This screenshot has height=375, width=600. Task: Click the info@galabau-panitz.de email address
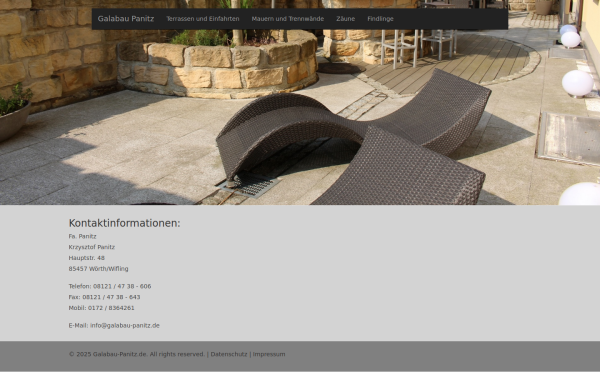(125, 326)
